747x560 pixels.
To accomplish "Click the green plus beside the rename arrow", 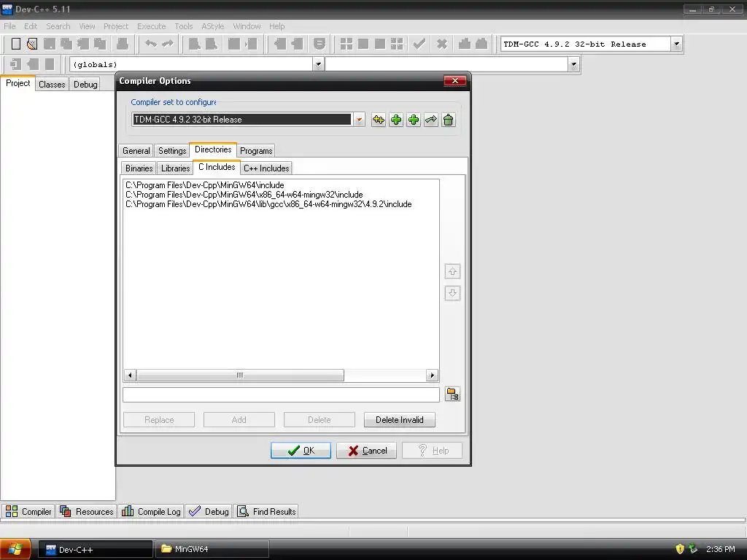I will pyautogui.click(x=414, y=120).
